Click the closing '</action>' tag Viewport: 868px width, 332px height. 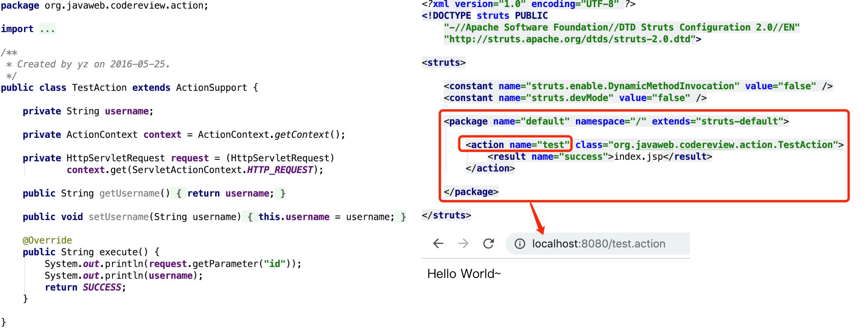pos(490,168)
